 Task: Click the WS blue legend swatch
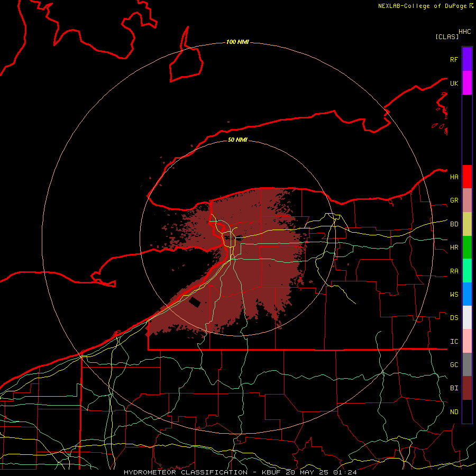point(467,294)
